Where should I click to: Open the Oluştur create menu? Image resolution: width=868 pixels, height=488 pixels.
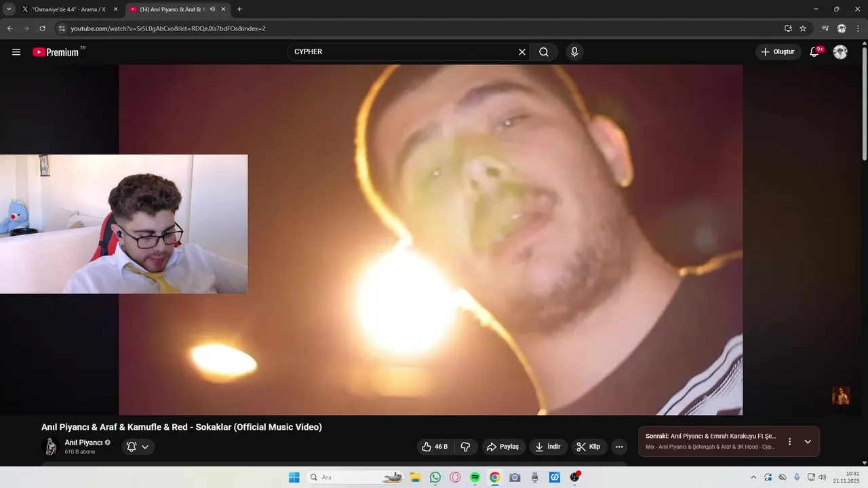click(778, 52)
